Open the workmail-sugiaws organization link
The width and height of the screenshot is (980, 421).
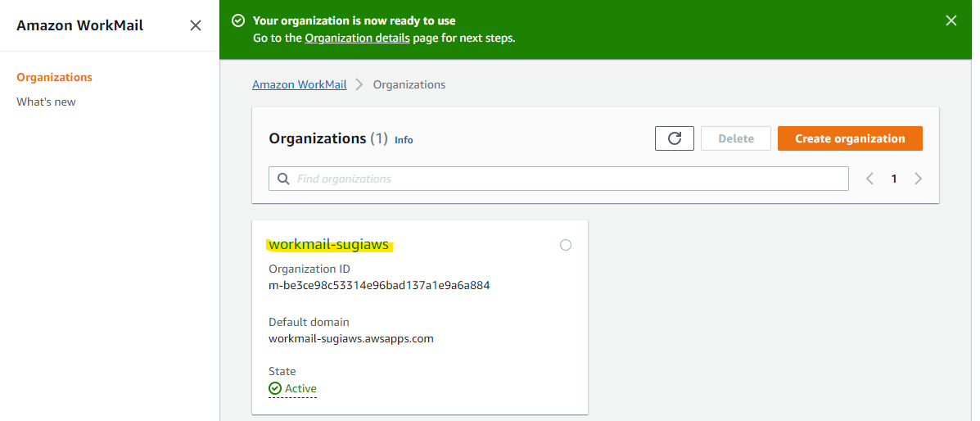(x=329, y=245)
